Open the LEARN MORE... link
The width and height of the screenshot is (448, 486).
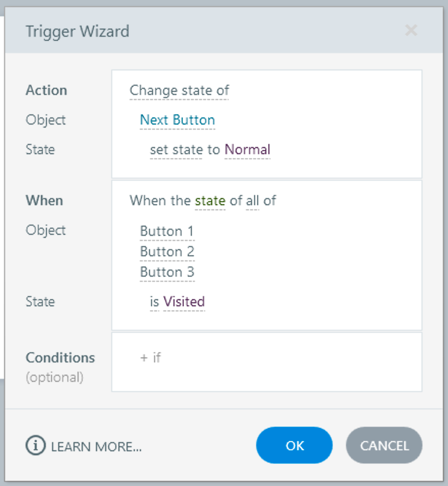click(96, 447)
